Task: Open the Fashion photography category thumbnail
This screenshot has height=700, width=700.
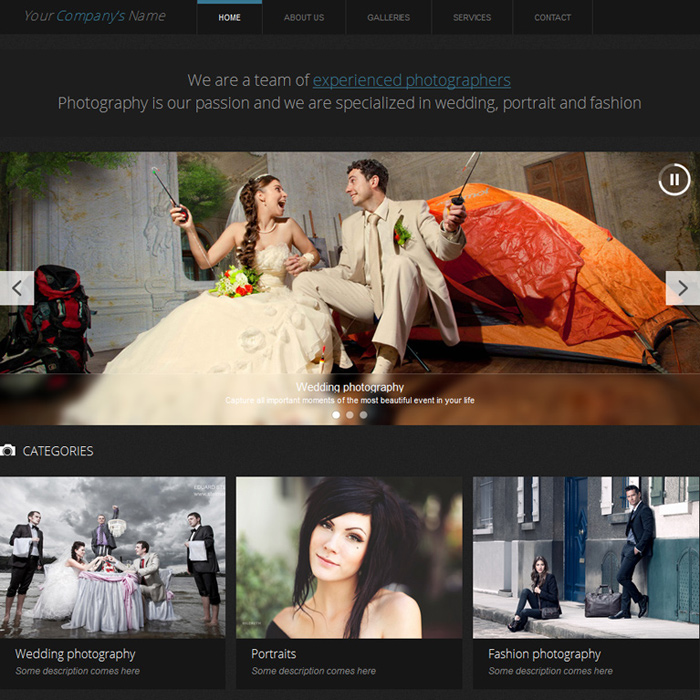Action: (587, 557)
